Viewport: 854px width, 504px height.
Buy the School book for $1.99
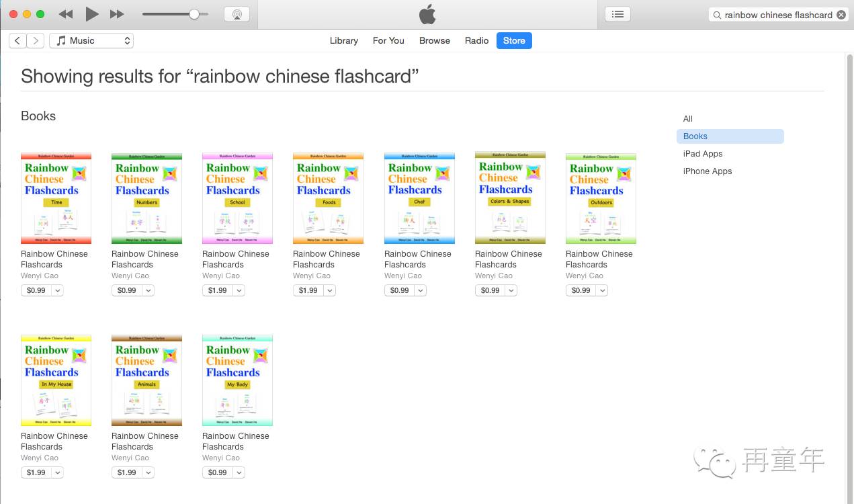coord(218,290)
